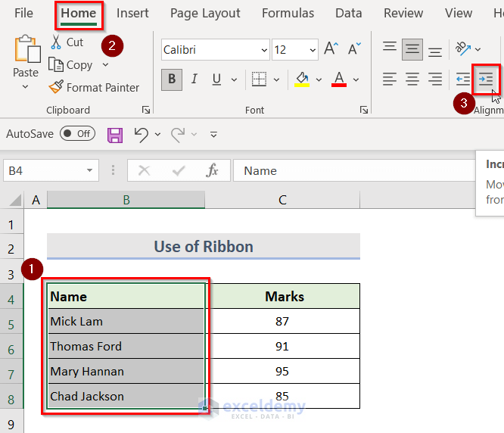Open undo history dropdown arrow

click(157, 135)
